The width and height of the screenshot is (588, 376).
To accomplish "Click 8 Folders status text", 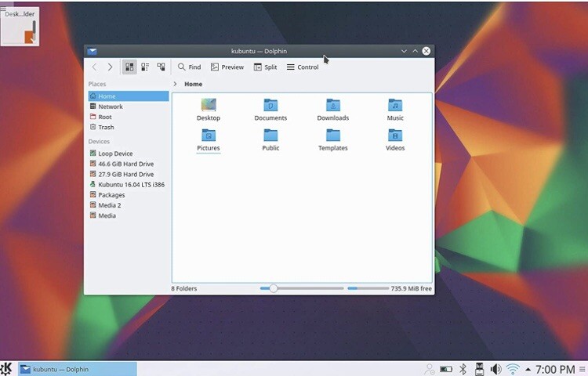I will 184,289.
